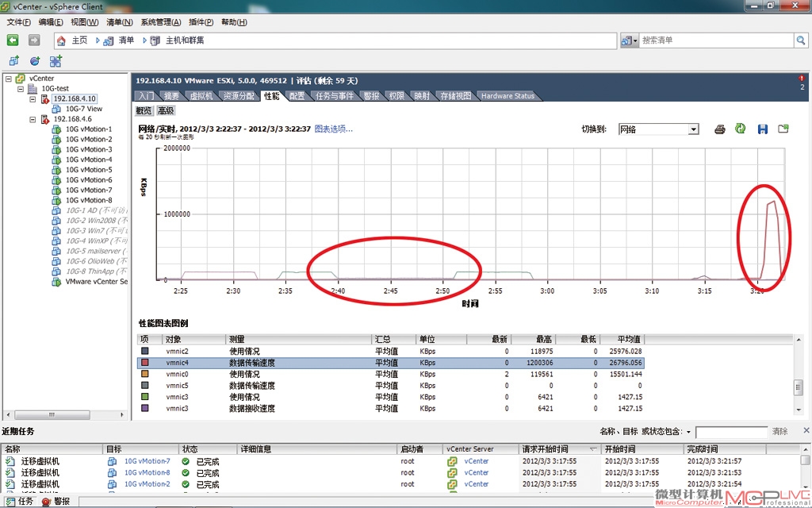Open the 帮助(H) menu
This screenshot has height=508, width=812.
(x=234, y=22)
